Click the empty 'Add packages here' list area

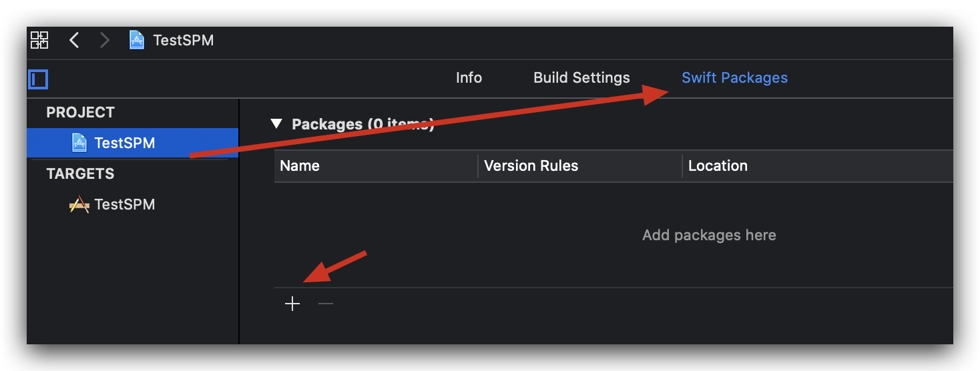tap(614, 235)
